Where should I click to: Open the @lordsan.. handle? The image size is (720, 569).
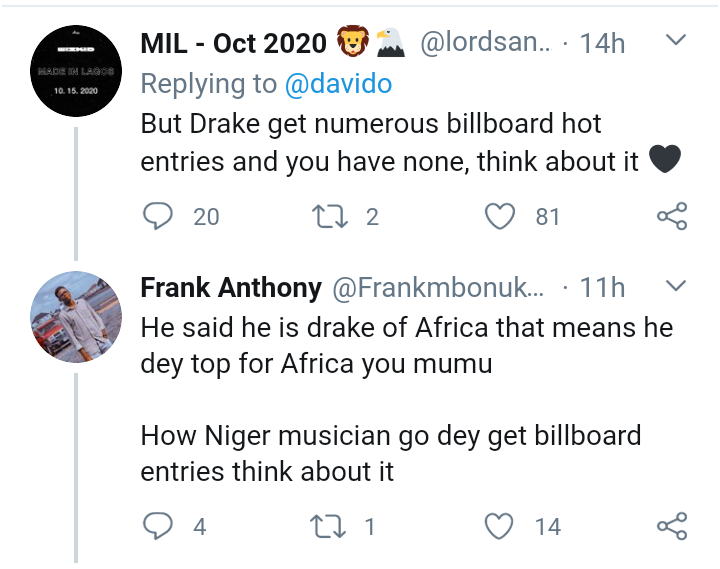pos(485,43)
